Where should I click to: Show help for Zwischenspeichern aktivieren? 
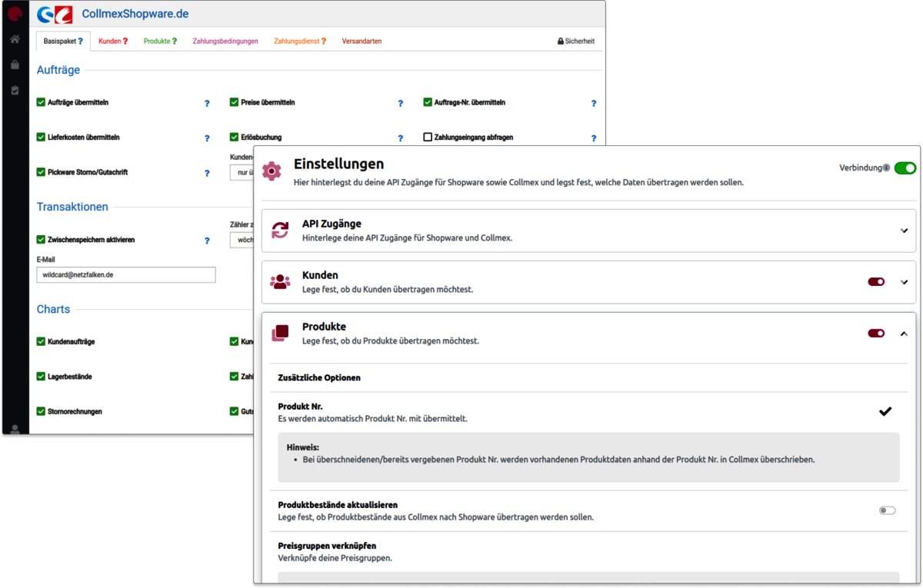pos(207,241)
